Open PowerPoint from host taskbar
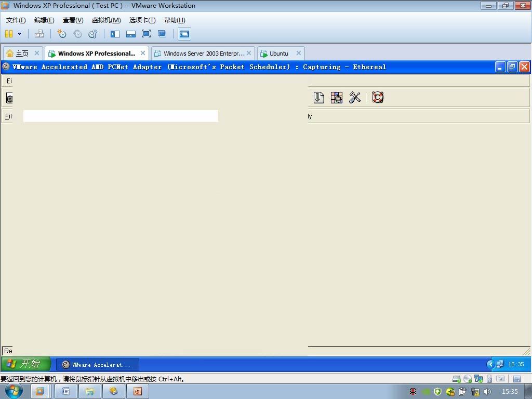532x399 pixels. click(137, 392)
